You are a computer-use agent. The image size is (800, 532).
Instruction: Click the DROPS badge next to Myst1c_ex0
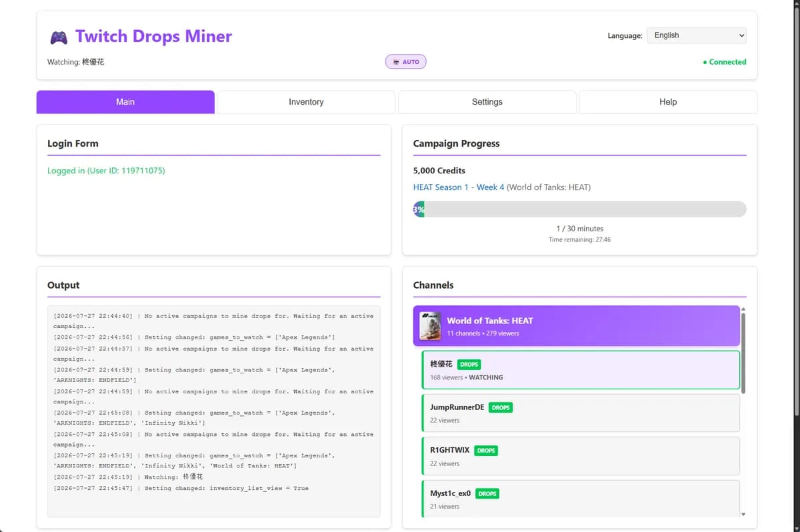pos(487,494)
